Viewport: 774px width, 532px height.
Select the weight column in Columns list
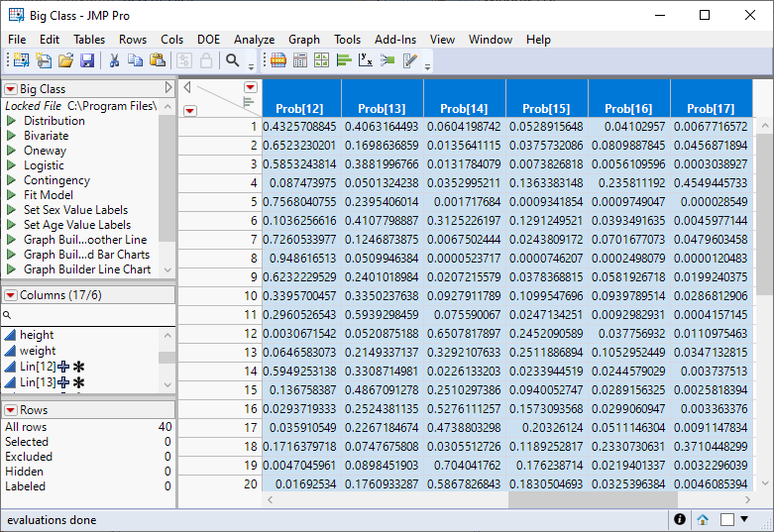(x=38, y=351)
